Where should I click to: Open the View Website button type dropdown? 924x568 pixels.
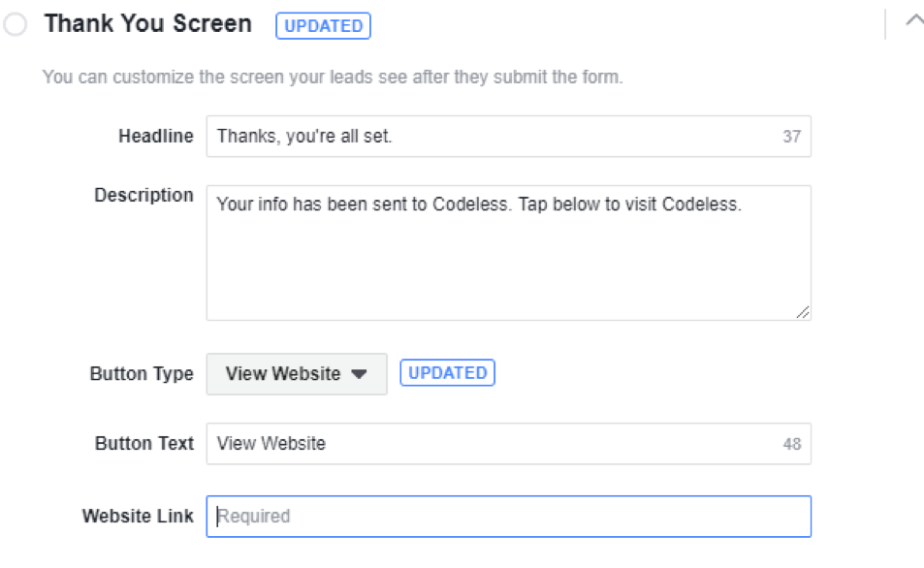[x=295, y=374]
